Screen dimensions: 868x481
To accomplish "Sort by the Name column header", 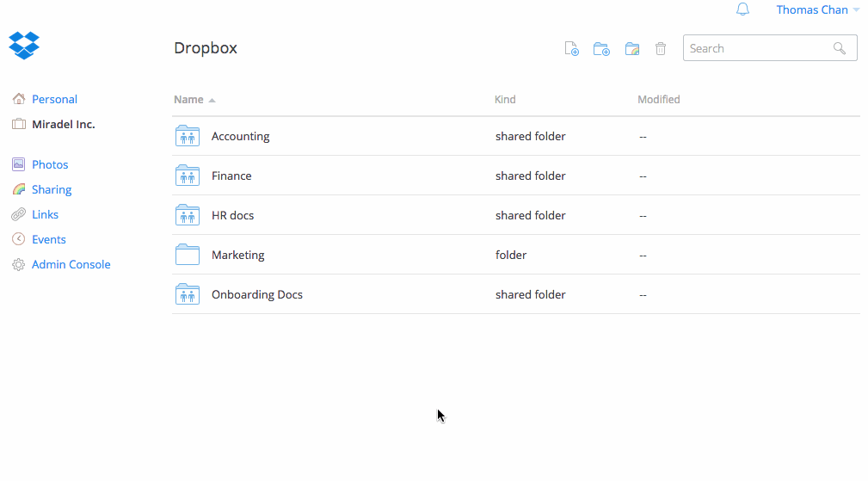I will (x=188, y=99).
